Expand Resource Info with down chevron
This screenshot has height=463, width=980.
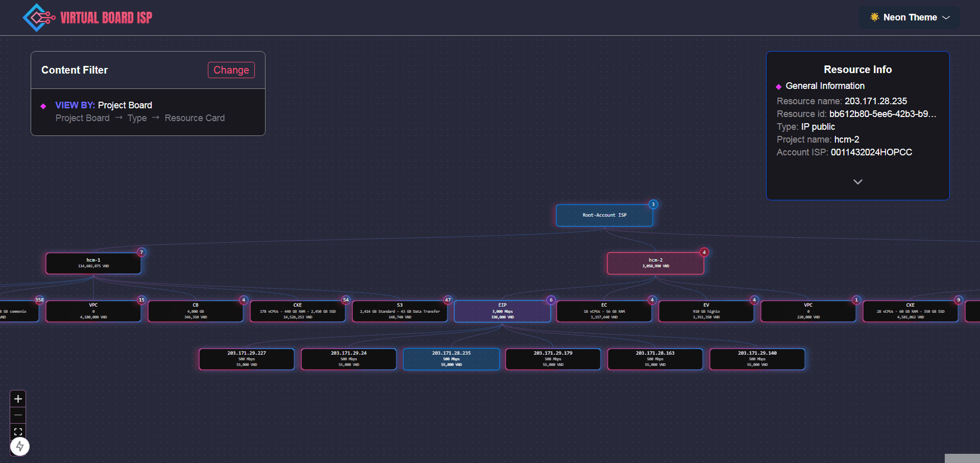857,182
